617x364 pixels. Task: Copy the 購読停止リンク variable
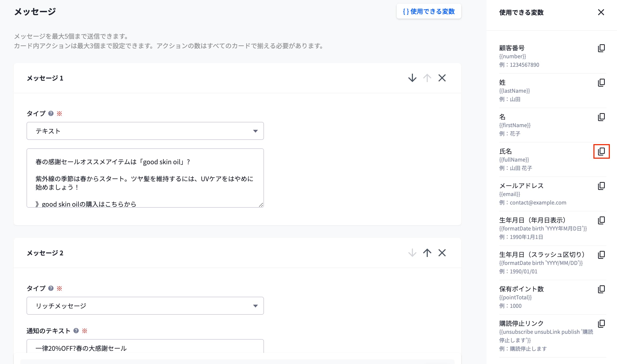click(601, 324)
